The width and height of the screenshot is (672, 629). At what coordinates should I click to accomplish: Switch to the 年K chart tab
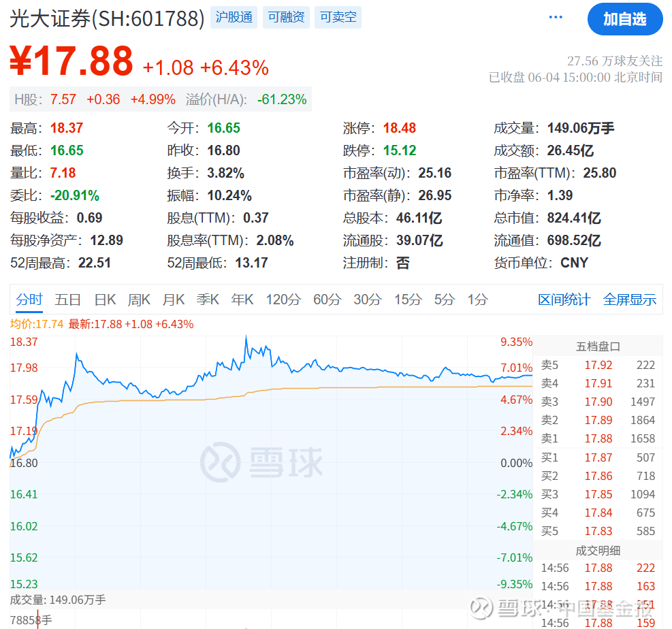(x=242, y=299)
